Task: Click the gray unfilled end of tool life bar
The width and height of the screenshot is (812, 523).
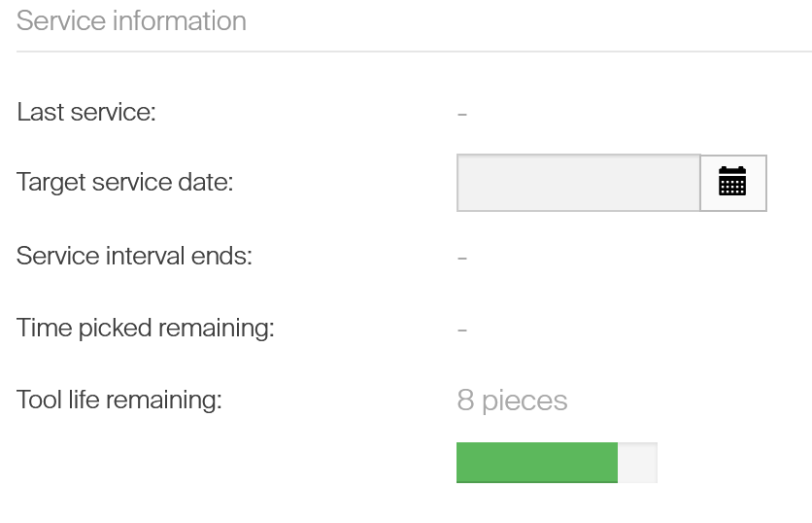Action: click(638, 462)
